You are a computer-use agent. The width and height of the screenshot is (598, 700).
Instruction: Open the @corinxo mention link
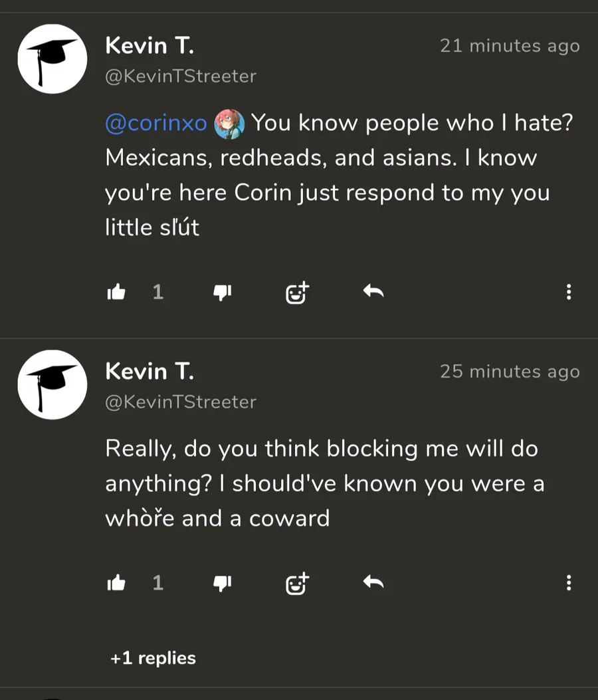tap(156, 123)
